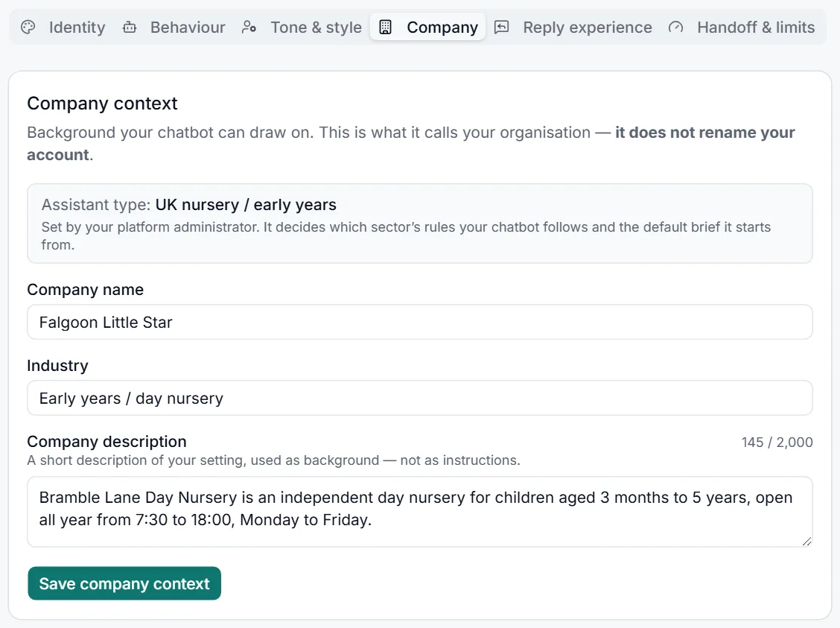Click 'Assistant type: UK nursery / early years'
This screenshot has width=840, height=628.
pyautogui.click(x=189, y=205)
